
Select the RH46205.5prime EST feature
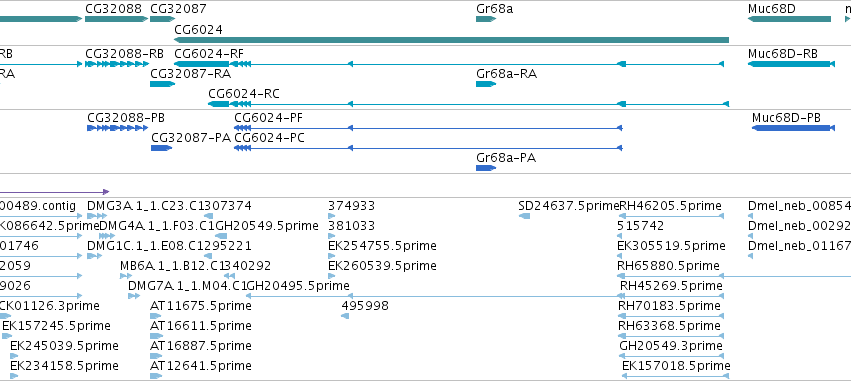(x=671, y=216)
